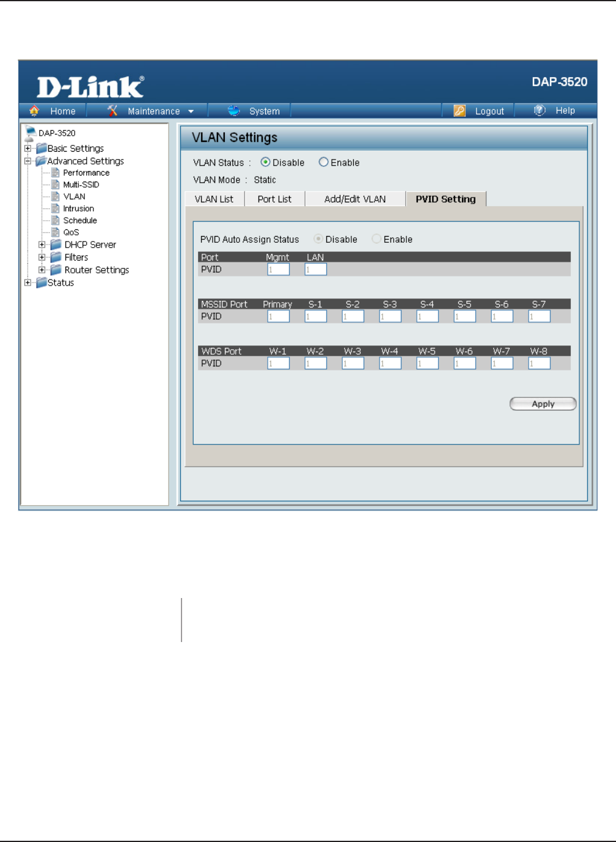Viewport: 616px width, 842px height.
Task: Click the Logout key icon
Action: pos(460,111)
